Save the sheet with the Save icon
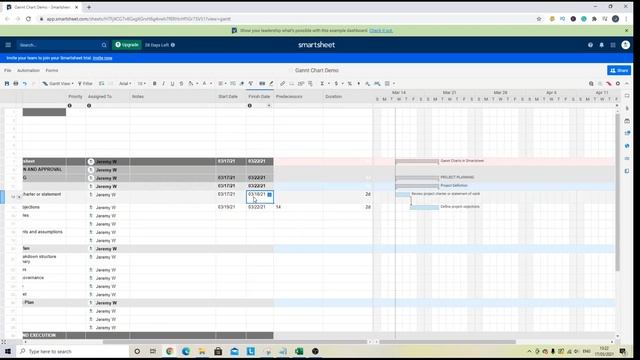Image resolution: width=640 pixels, height=360 pixels. point(7,84)
